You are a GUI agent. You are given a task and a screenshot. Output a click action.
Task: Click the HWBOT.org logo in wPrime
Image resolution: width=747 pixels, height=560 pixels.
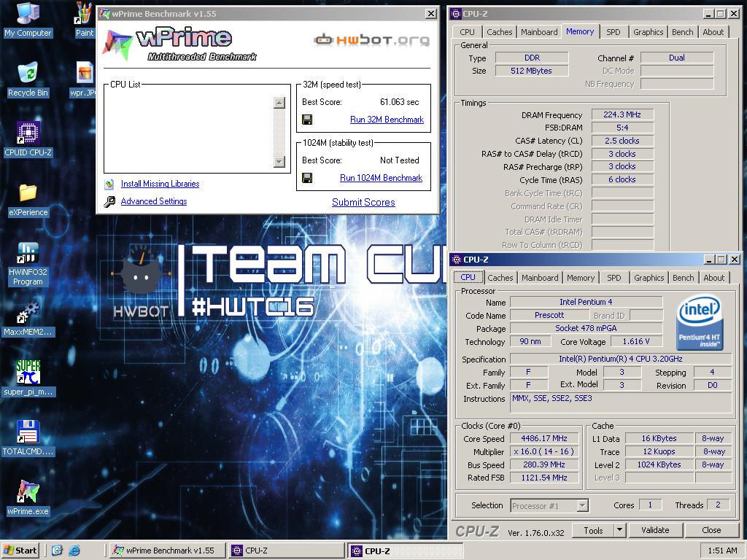pyautogui.click(x=371, y=40)
